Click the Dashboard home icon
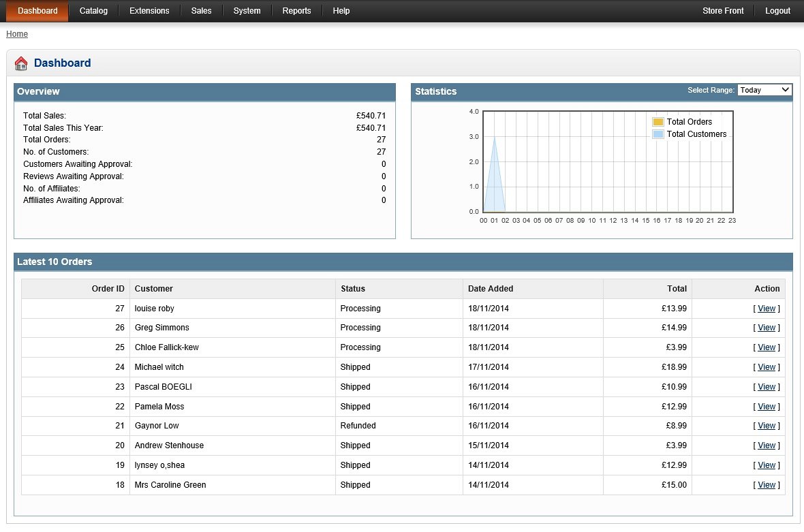This screenshot has height=532, width=804. 21,63
